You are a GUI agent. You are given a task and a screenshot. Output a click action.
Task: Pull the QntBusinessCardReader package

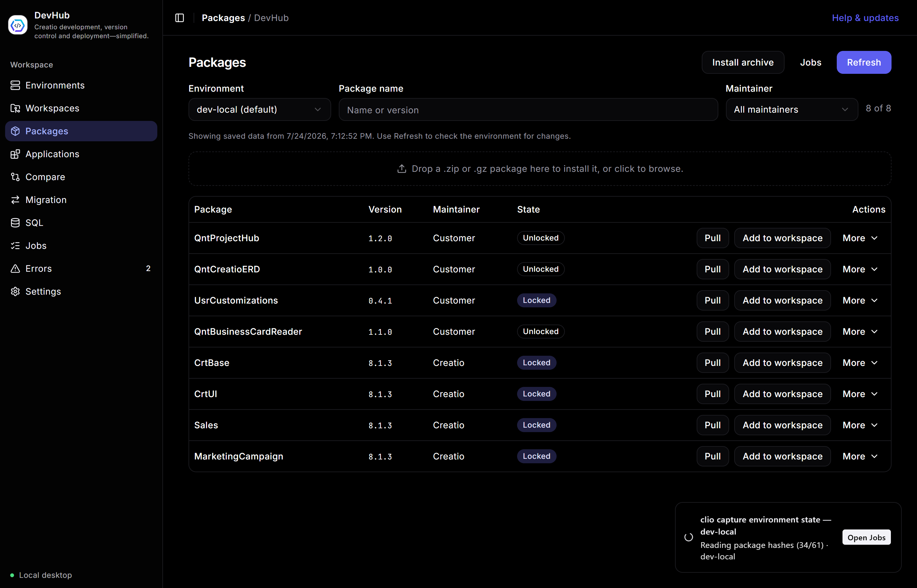point(713,332)
